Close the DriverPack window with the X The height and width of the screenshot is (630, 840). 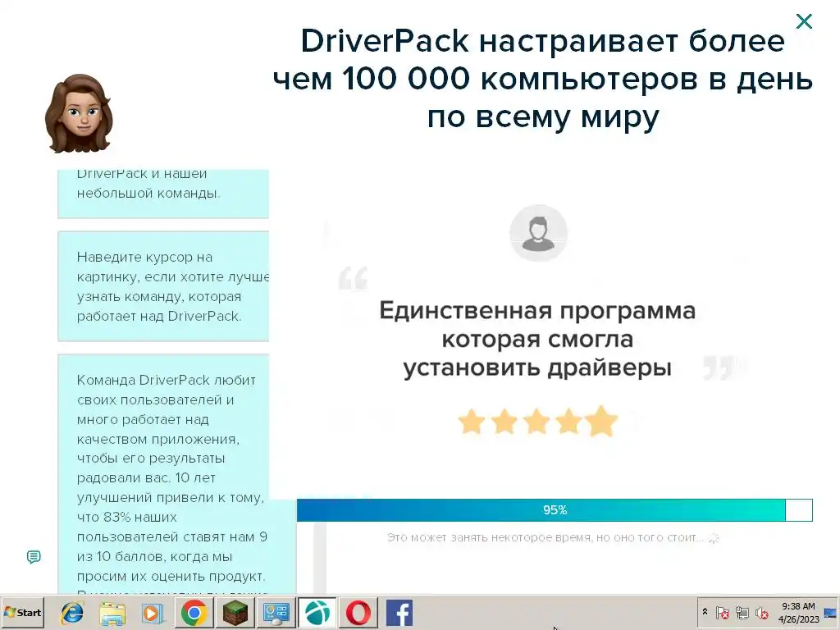(x=804, y=21)
